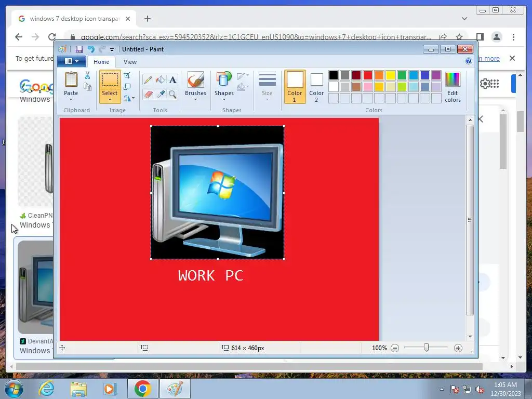Open Chrome profile avatar icon
The image size is (532, 399).
(x=497, y=37)
